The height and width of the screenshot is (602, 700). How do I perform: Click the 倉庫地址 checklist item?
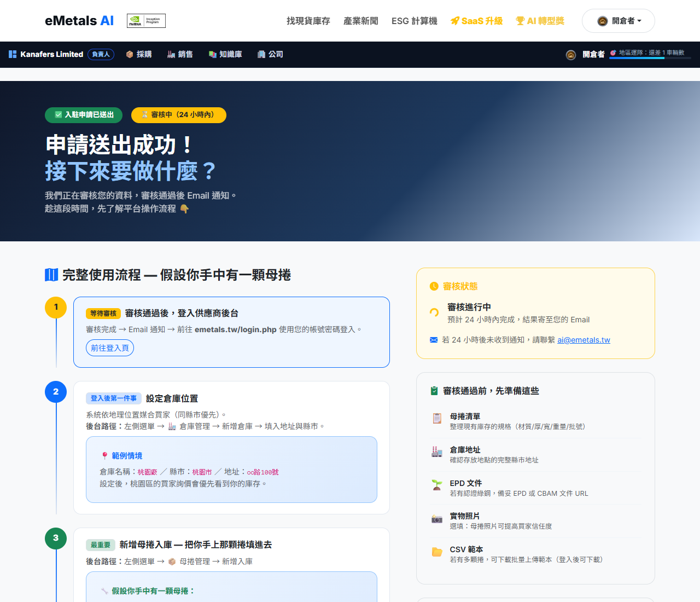[x=535, y=455]
